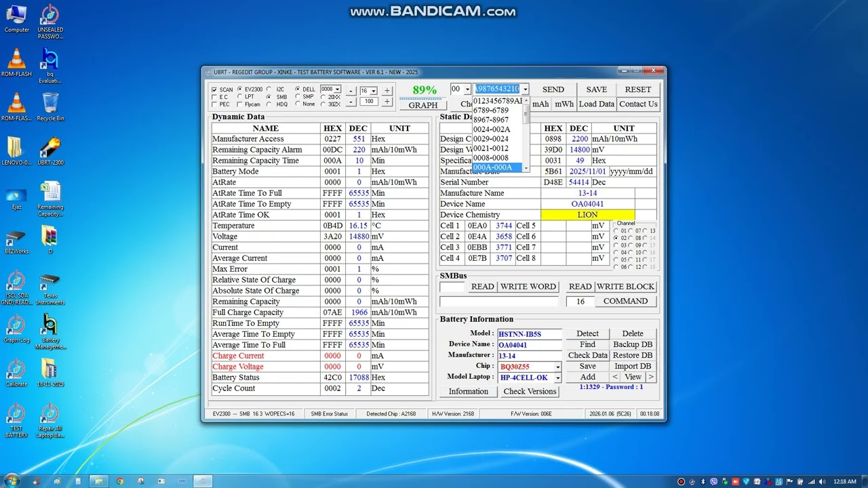
Task: Open the Computer desktop icon
Action: 16,19
